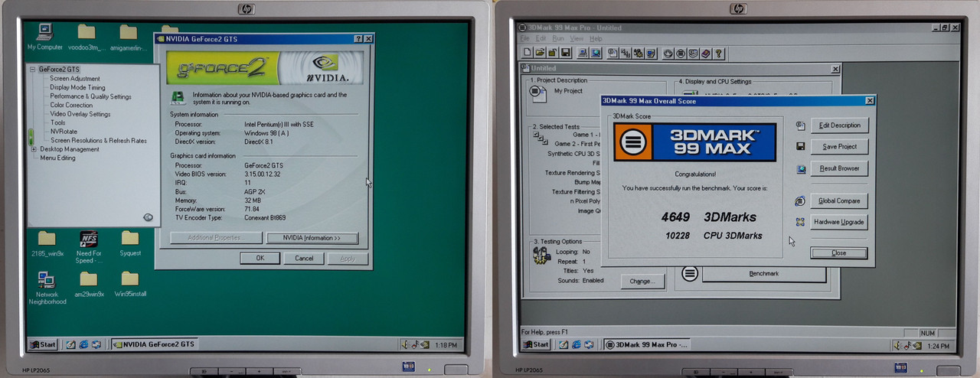Select NVRotate in the tree
Viewport: 980px width, 378px height.
coord(64,132)
